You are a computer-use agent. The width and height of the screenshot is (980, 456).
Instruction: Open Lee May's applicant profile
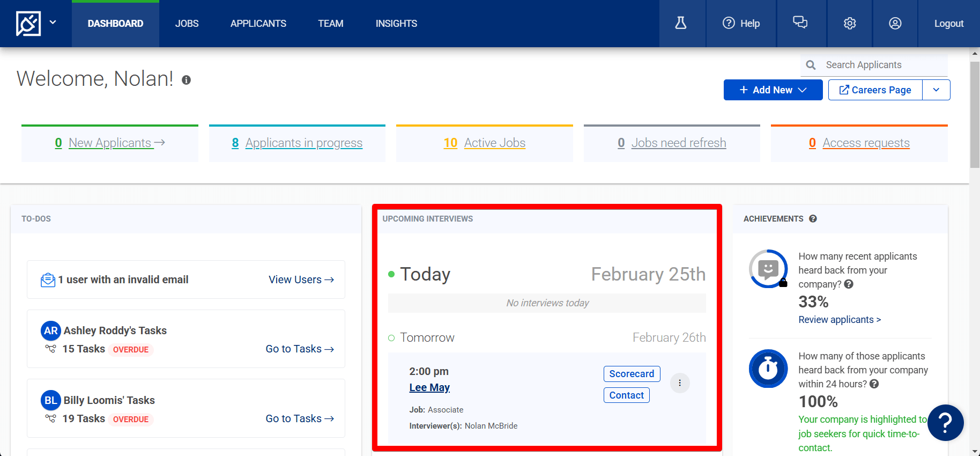tap(429, 387)
